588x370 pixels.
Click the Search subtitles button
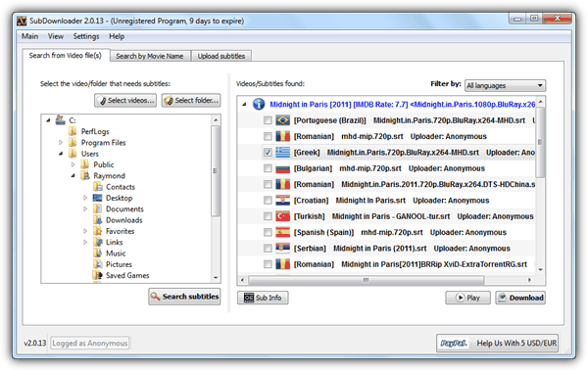pos(184,297)
